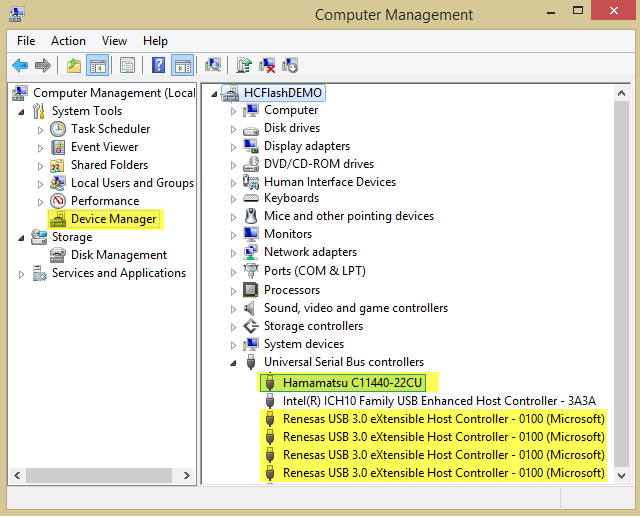Toggle the Show/Hide Action Pane button

pos(182,66)
